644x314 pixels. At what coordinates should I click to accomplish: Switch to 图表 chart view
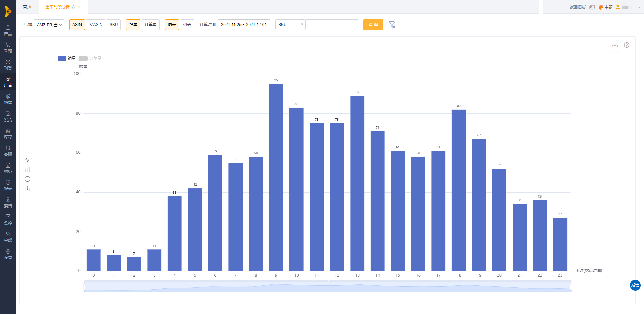pos(172,25)
